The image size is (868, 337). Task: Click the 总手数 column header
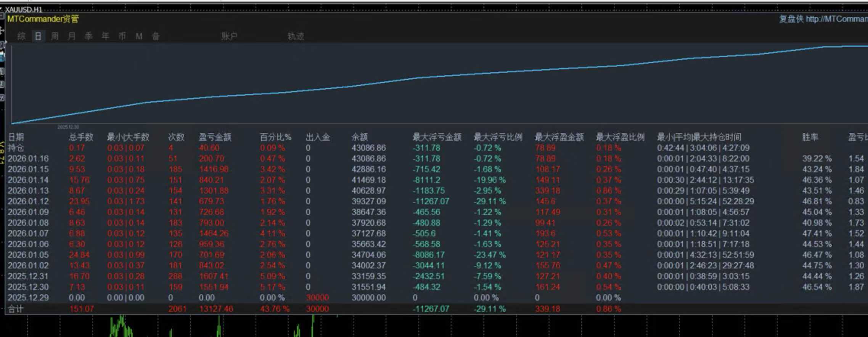click(x=81, y=137)
